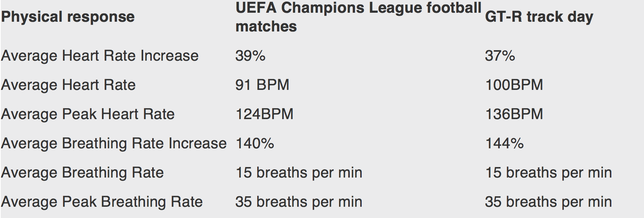The image size is (644, 218).
Task: Click the 37% GT-R heart rate increase
Action: (x=500, y=56)
